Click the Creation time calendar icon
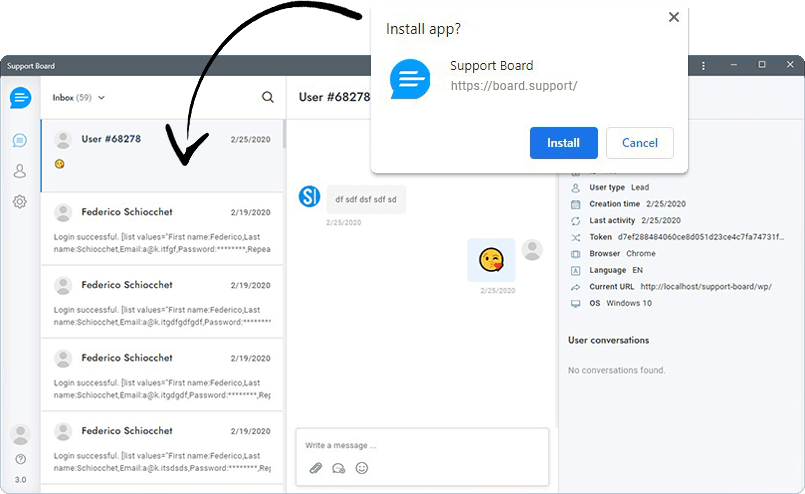 [x=576, y=204]
